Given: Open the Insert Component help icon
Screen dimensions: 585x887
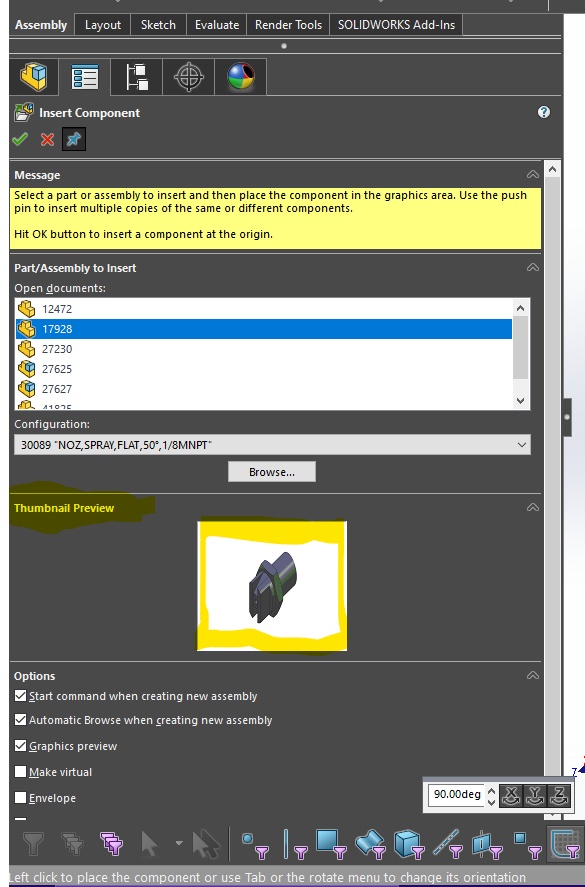Looking at the screenshot, I should point(544,112).
